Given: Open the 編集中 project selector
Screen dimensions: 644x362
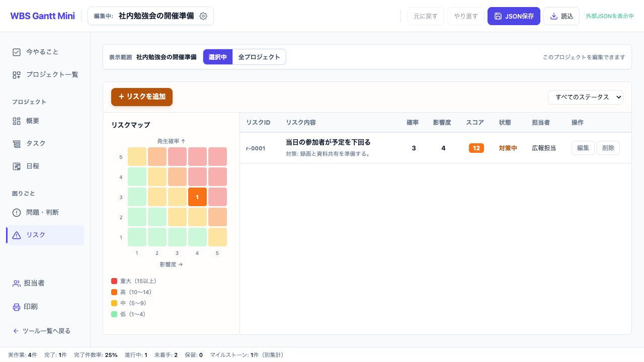Looking at the screenshot, I should click(150, 16).
